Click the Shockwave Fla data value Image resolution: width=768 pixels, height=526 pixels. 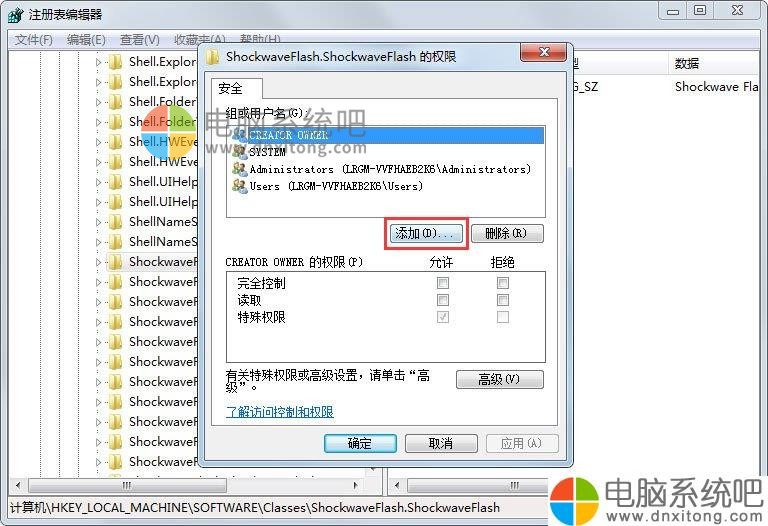coord(717,87)
